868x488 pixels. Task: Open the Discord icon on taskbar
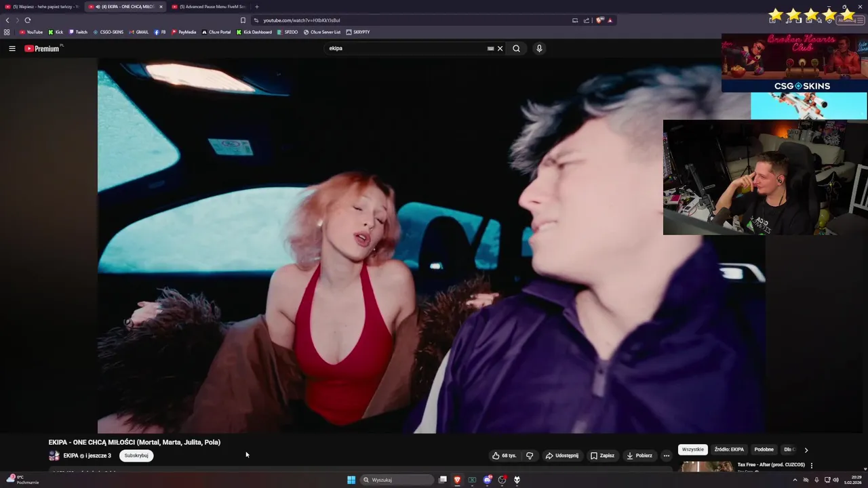click(487, 480)
